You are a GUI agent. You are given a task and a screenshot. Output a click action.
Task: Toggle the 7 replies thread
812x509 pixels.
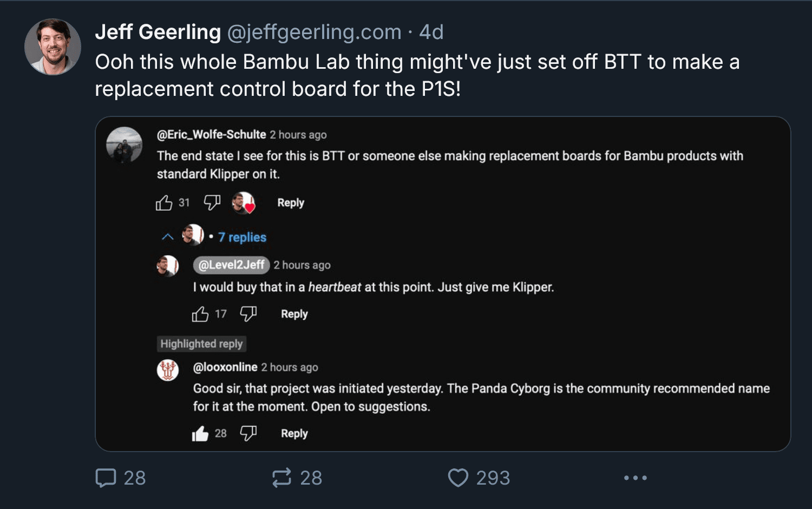point(242,237)
